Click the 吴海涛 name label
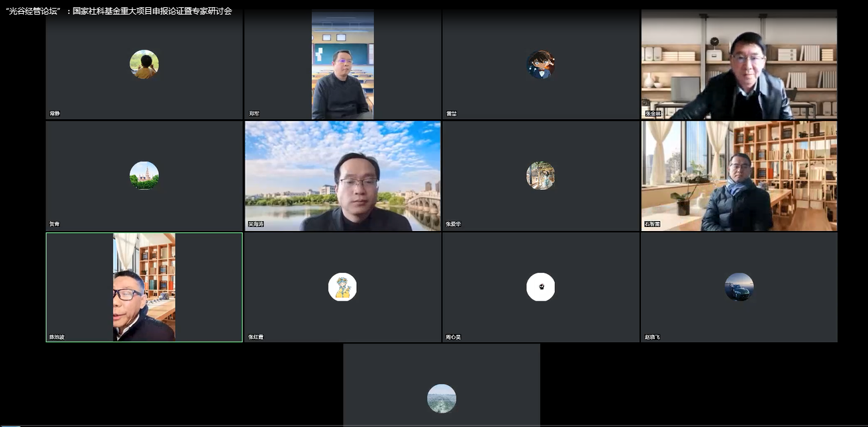Image resolution: width=868 pixels, height=427 pixels. tap(256, 225)
